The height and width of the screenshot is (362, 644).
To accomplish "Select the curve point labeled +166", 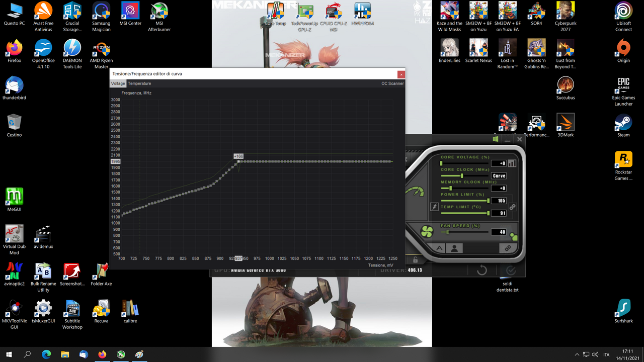I will coord(238,161).
